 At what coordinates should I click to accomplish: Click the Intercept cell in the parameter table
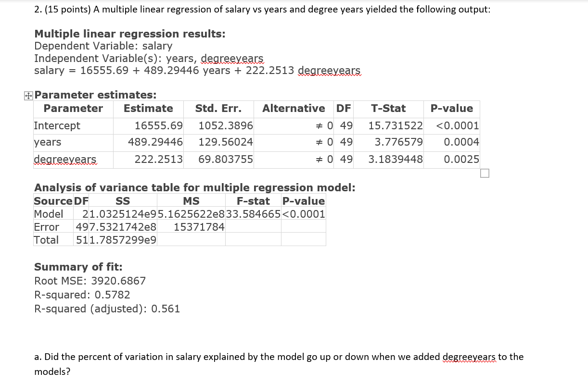57,125
